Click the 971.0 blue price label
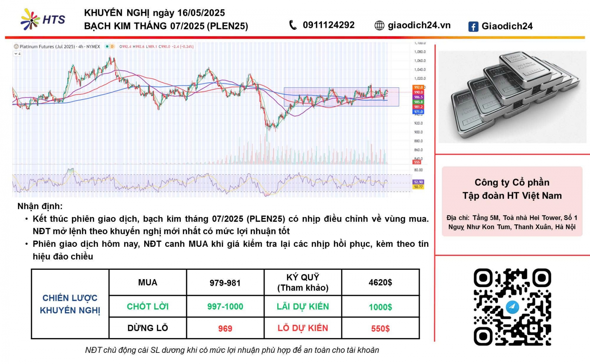This screenshot has height=364, width=590. point(418,112)
